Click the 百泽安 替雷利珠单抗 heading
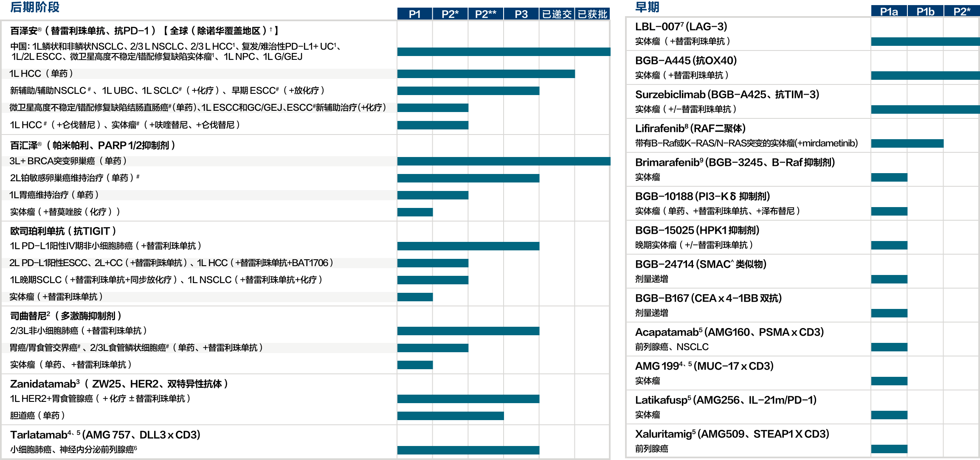 [x=144, y=31]
